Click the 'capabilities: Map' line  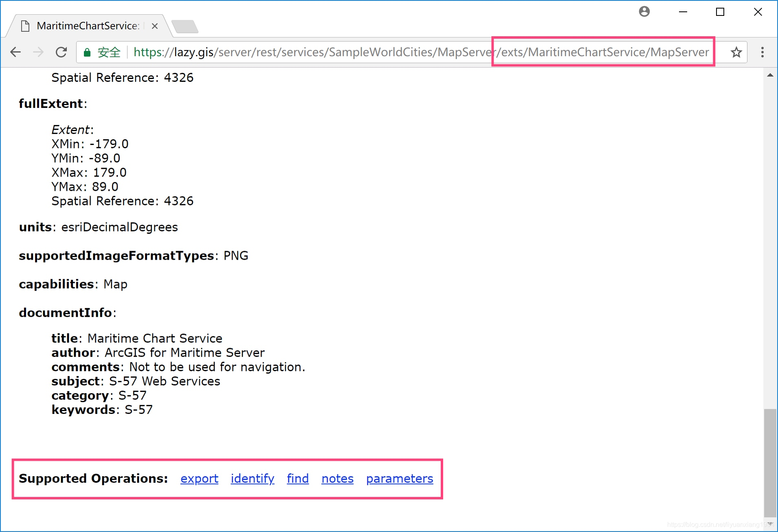[73, 284]
